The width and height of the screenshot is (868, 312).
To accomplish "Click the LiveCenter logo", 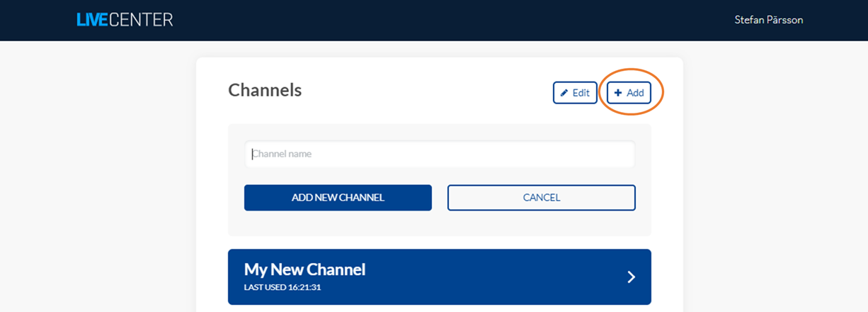I will (x=125, y=20).
